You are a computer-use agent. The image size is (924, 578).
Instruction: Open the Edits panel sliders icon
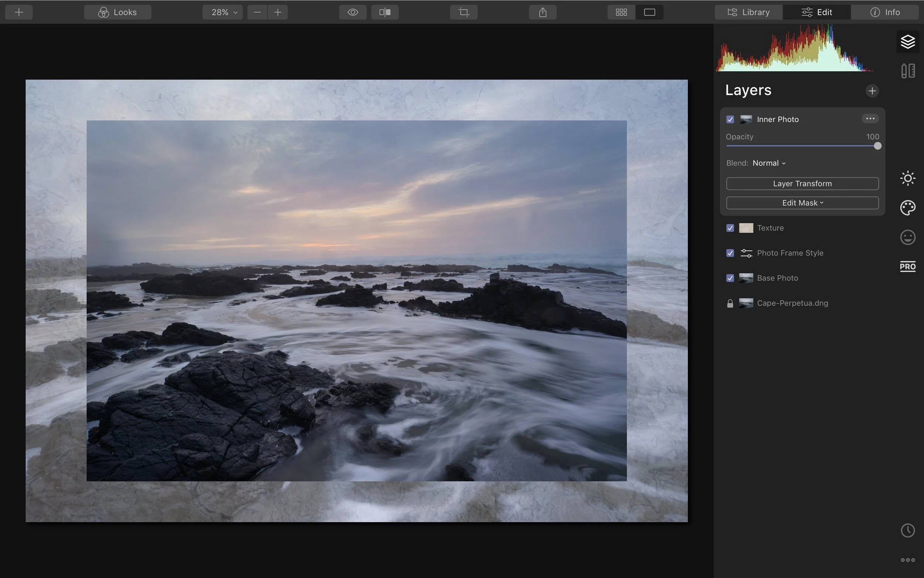coord(907,71)
